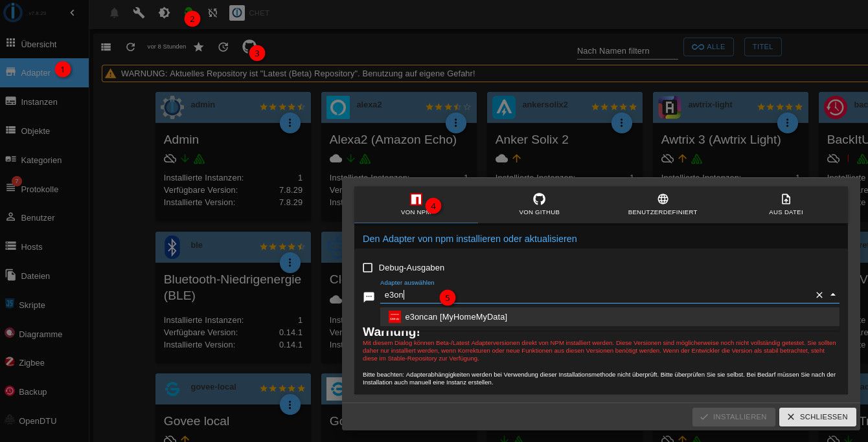
Task: Click the admin adapter gear icon
Action: tap(172, 107)
